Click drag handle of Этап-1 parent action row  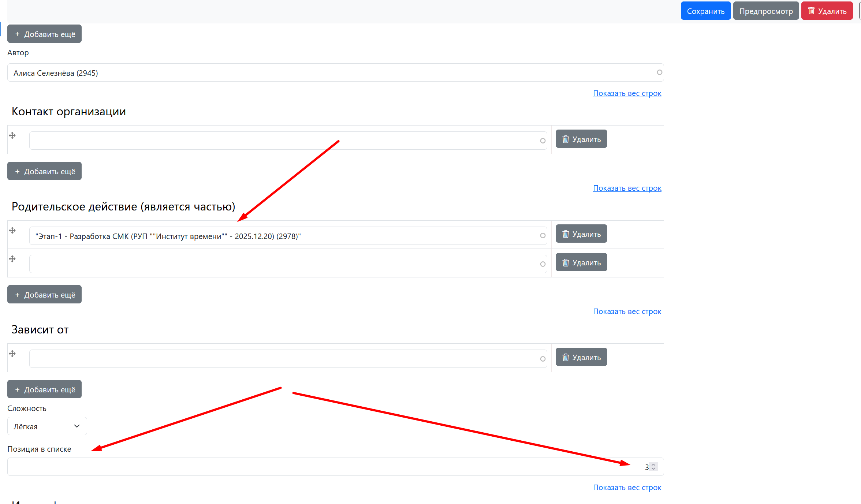(12, 231)
